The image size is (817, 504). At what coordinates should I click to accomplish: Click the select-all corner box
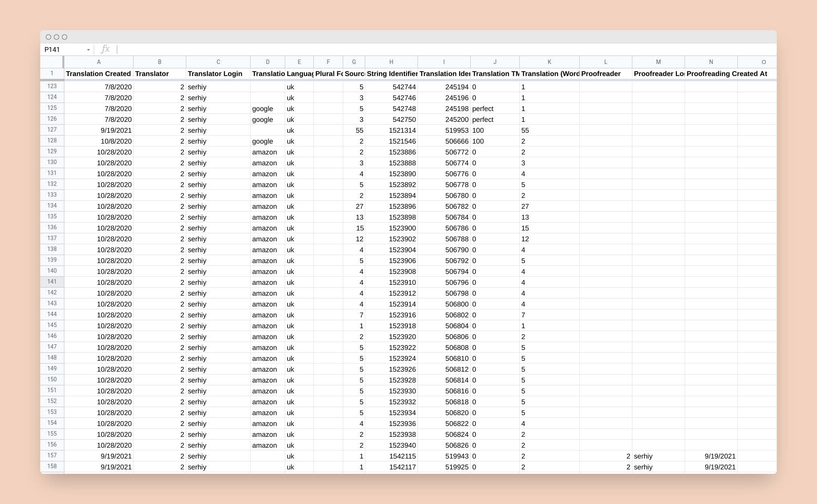click(x=51, y=62)
